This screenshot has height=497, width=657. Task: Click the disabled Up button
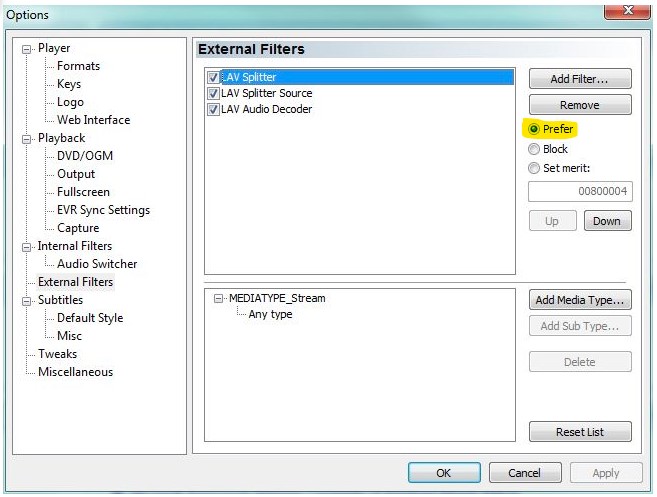(552, 221)
